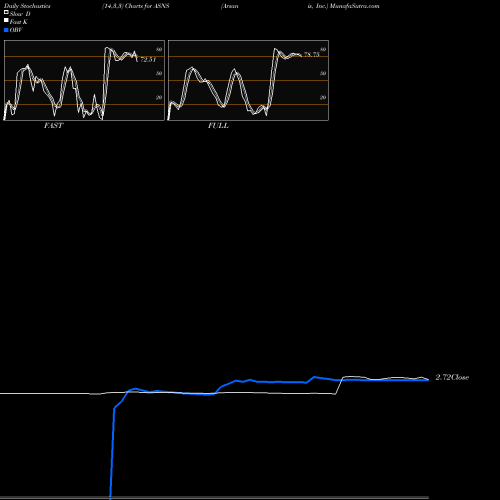
Task: Click the 50 axis label in FULL chart
Action: pos(323,73)
